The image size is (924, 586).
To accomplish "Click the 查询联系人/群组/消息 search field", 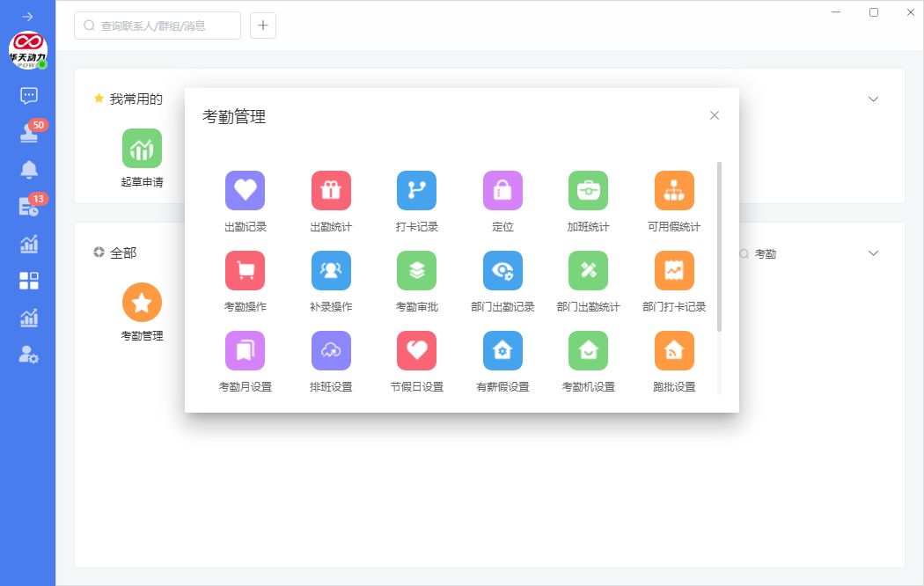I will [x=158, y=26].
